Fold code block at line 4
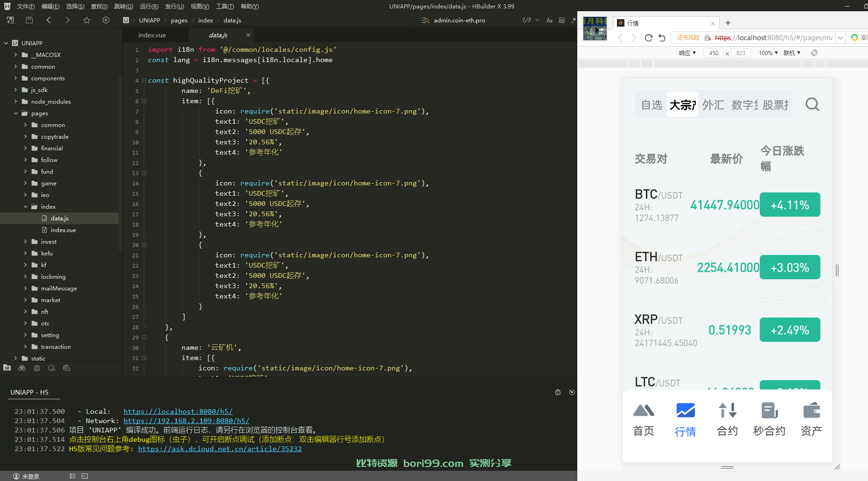868x481 pixels. [x=144, y=80]
